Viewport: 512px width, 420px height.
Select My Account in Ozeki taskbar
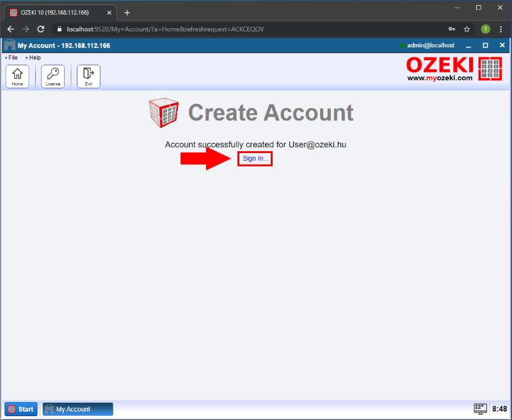point(78,409)
